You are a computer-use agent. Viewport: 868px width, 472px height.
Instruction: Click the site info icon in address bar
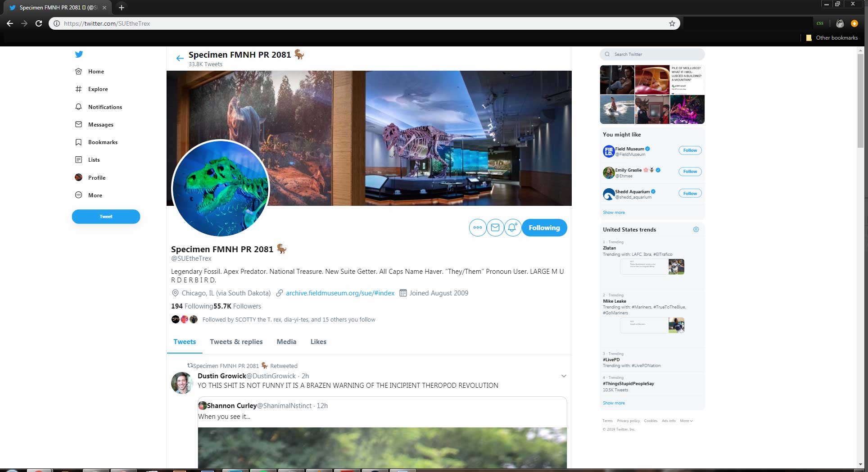pyautogui.click(x=57, y=23)
